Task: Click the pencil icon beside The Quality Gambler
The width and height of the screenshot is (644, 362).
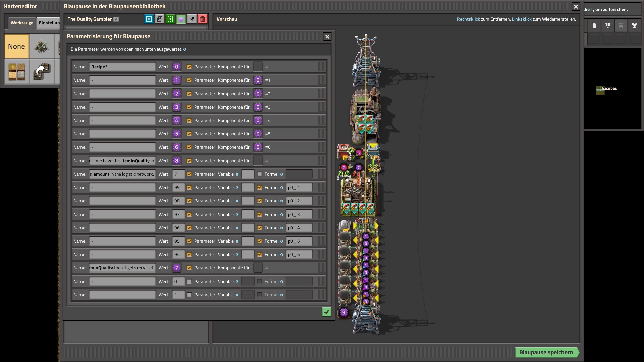Action: click(116, 19)
